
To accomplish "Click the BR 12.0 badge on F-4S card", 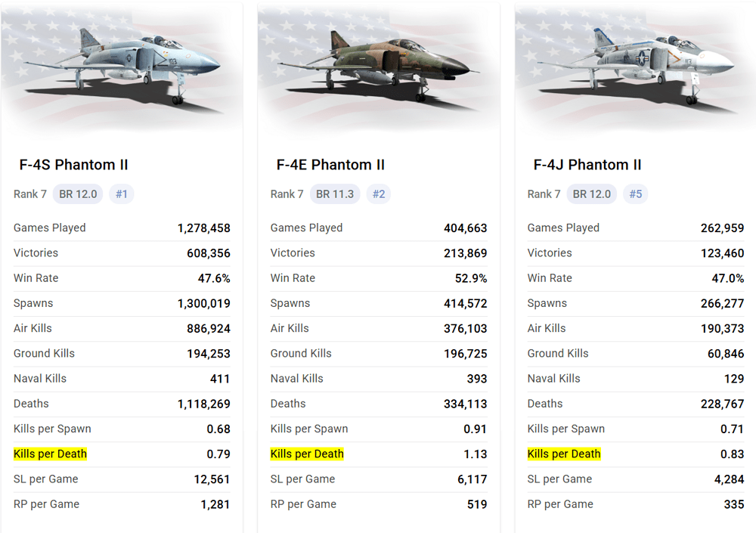I will pyautogui.click(x=78, y=194).
